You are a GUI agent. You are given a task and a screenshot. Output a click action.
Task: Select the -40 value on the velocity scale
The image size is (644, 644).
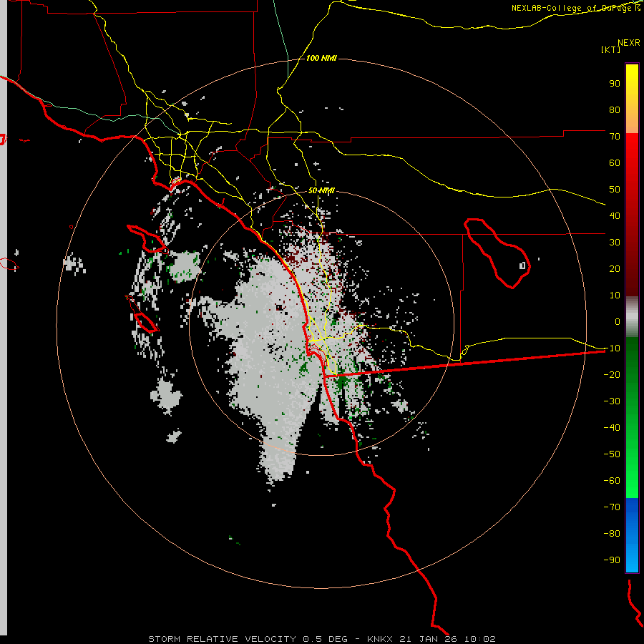click(x=612, y=428)
